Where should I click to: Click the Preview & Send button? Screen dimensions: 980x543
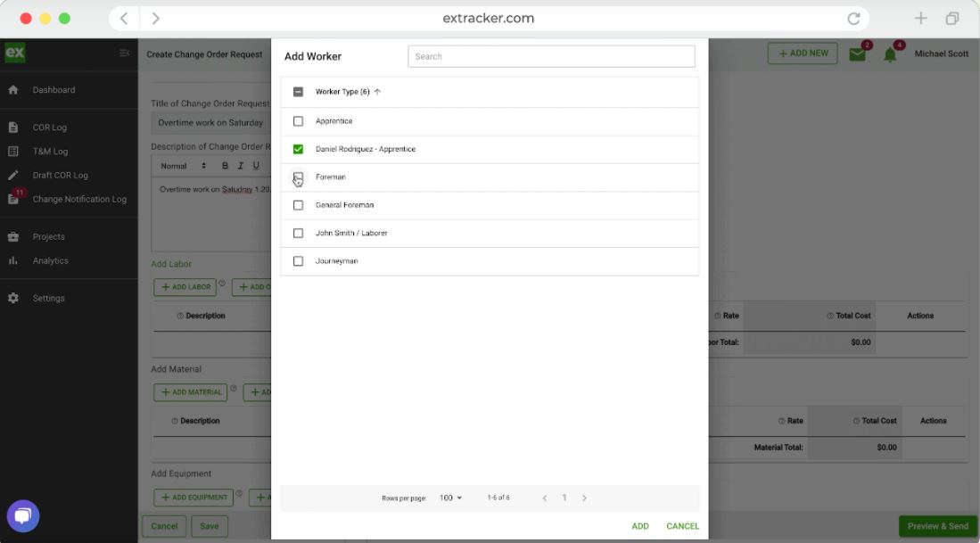[936, 526]
